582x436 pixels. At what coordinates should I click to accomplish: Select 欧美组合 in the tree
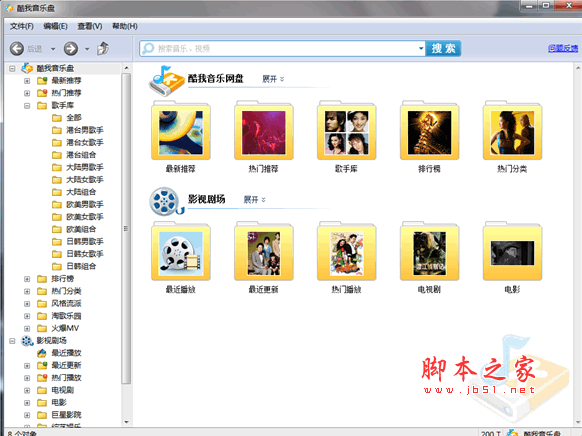[x=81, y=229]
